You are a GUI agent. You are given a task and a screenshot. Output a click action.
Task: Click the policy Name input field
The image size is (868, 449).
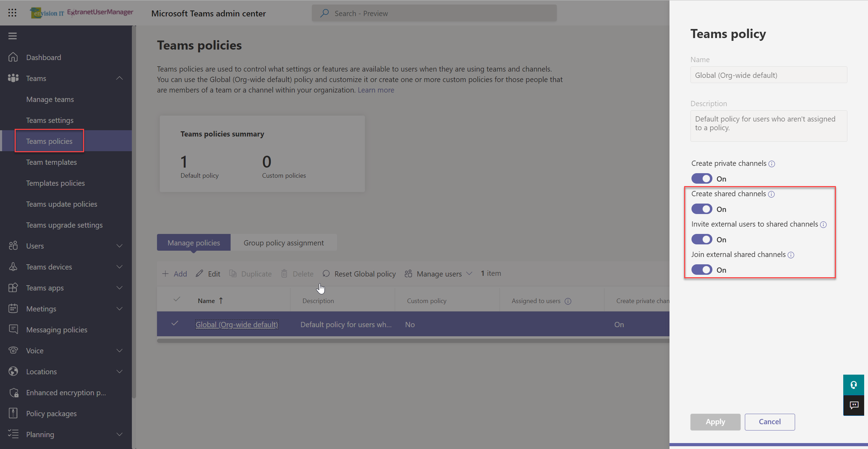769,75
